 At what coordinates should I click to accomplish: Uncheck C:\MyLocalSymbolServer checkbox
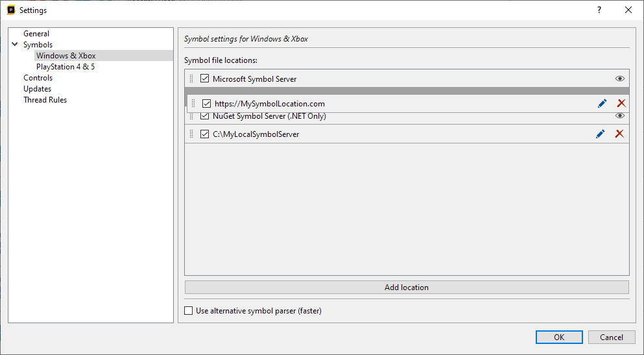pyautogui.click(x=204, y=134)
